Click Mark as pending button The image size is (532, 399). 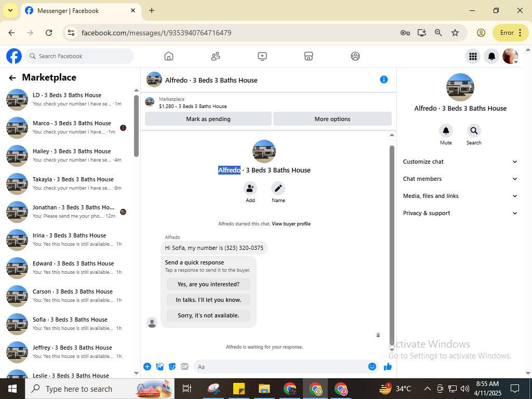tap(208, 119)
